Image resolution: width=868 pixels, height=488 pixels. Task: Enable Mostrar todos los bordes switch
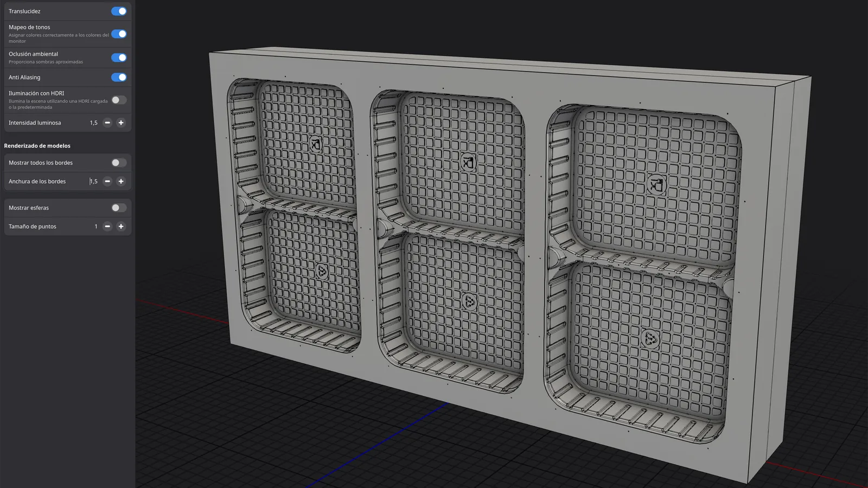pyautogui.click(x=119, y=163)
